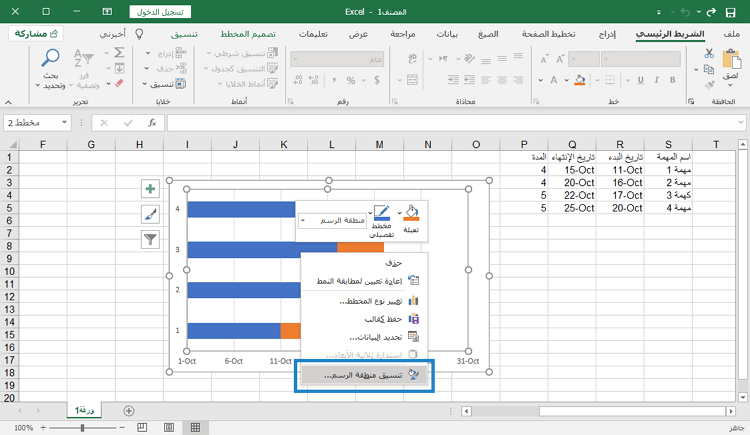Click the add new sheet plus button
The width and height of the screenshot is (750, 435).
pos(128,410)
